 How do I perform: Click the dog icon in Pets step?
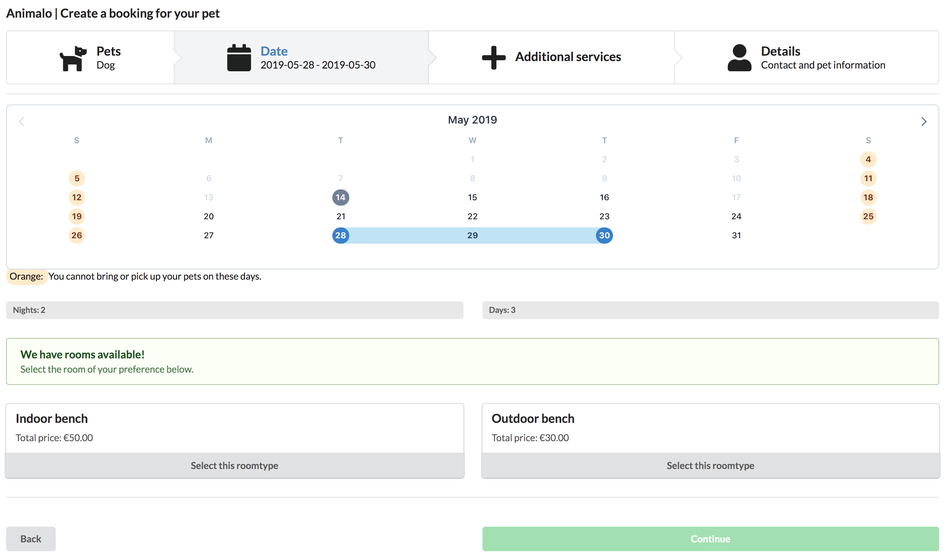(x=73, y=58)
